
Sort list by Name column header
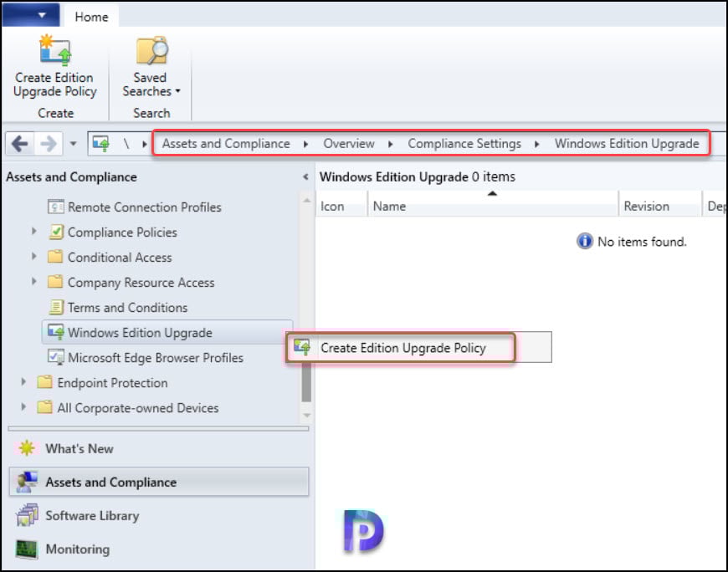493,206
